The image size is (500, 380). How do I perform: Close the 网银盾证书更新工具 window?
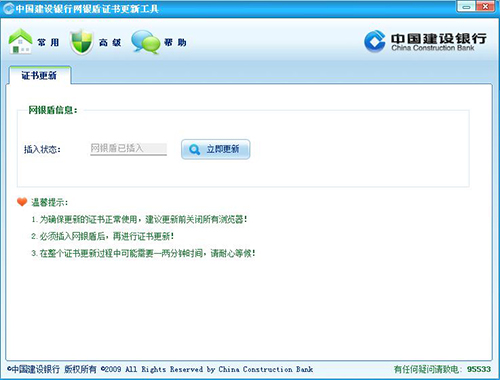(485, 6)
